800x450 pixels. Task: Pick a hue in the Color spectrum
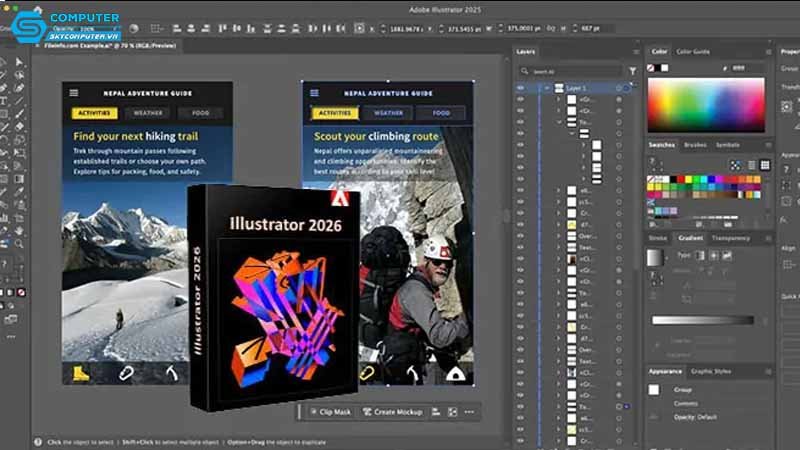pos(706,105)
